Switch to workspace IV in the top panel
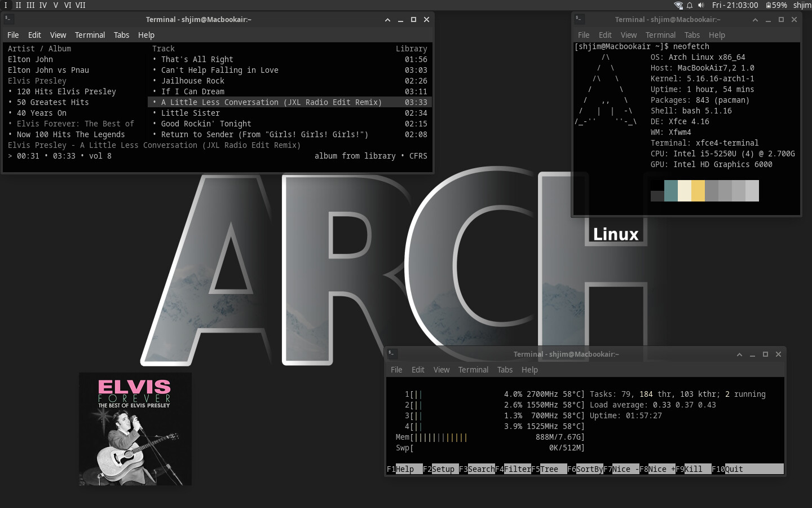Image resolution: width=812 pixels, height=508 pixels. click(x=43, y=5)
